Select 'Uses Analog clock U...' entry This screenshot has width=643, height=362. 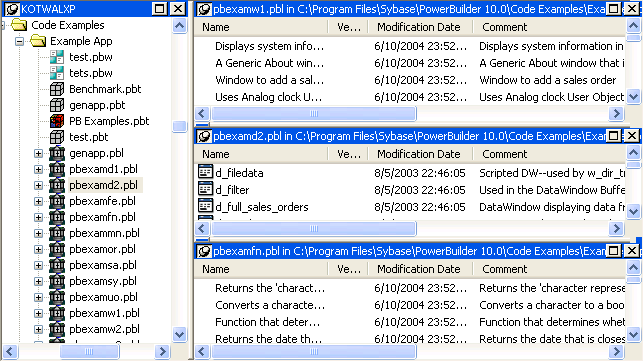[269, 97]
